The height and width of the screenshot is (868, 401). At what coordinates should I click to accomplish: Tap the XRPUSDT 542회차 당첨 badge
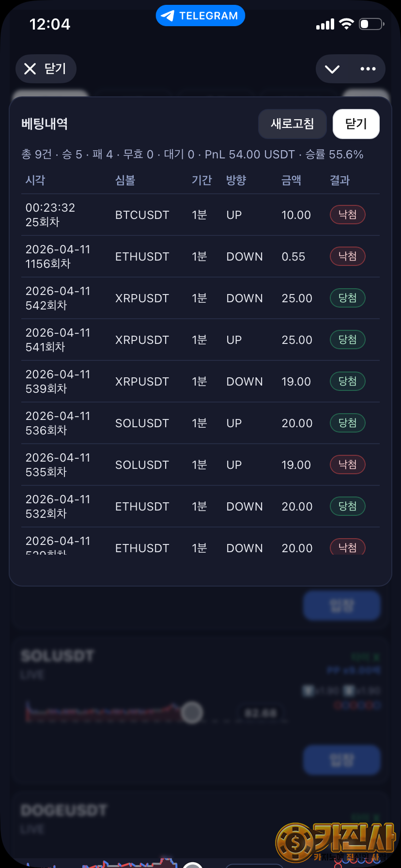pyautogui.click(x=347, y=298)
